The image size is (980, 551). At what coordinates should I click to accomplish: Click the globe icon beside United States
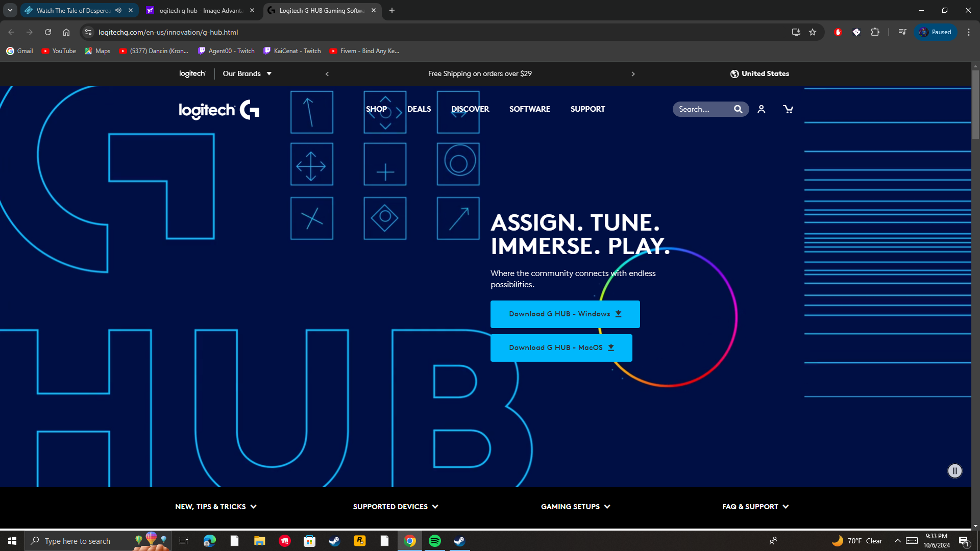pos(734,74)
